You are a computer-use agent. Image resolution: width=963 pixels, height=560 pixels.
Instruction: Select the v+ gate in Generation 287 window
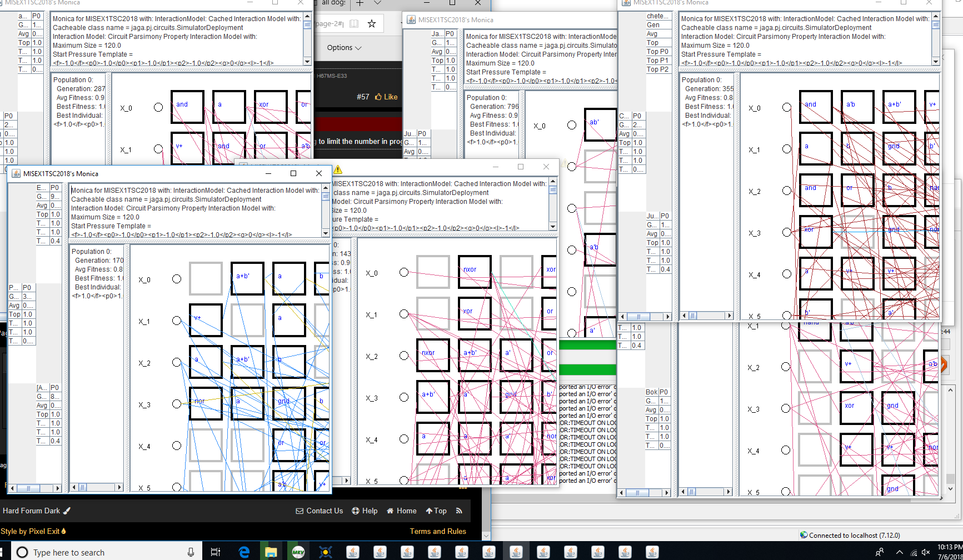(x=187, y=149)
